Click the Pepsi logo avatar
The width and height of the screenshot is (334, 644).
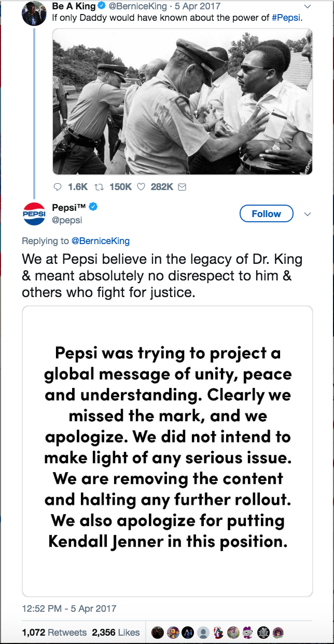[34, 214]
